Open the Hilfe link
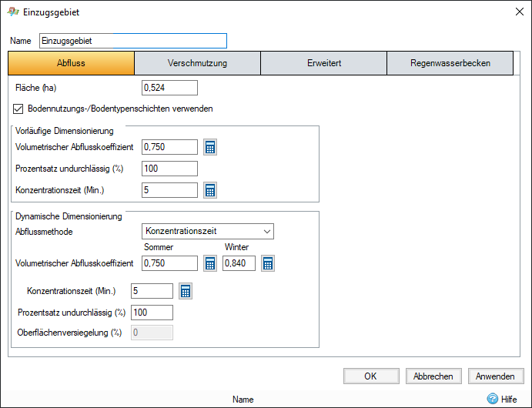The height and width of the screenshot is (408, 532). pos(509,400)
